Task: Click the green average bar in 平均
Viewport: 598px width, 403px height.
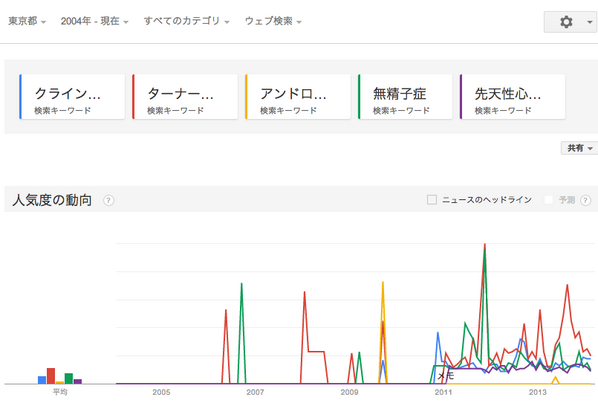Action: pyautogui.click(x=69, y=379)
